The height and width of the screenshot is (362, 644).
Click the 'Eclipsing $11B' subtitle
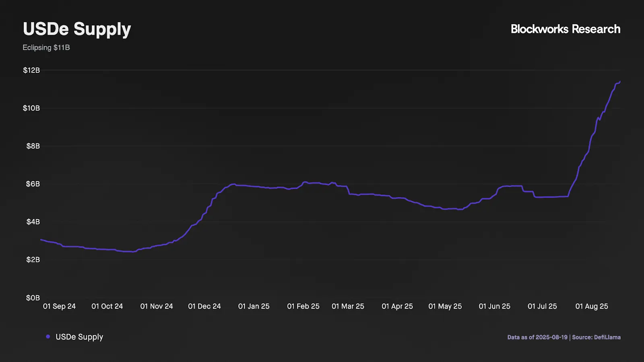(46, 47)
